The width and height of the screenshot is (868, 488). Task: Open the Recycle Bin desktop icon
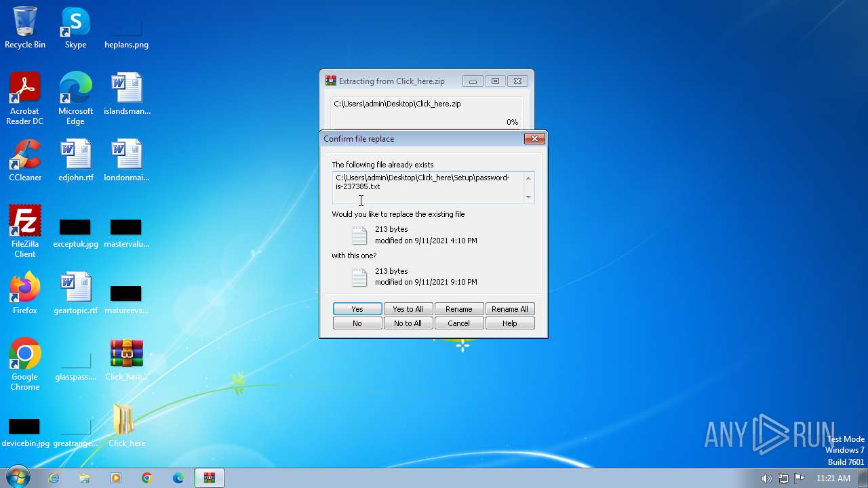coord(25,27)
